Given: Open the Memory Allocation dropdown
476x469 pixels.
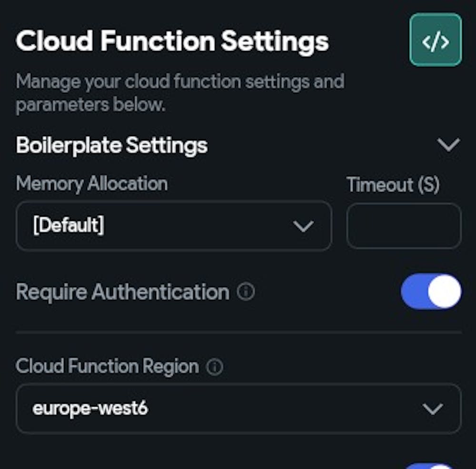Looking at the screenshot, I should 173,226.
